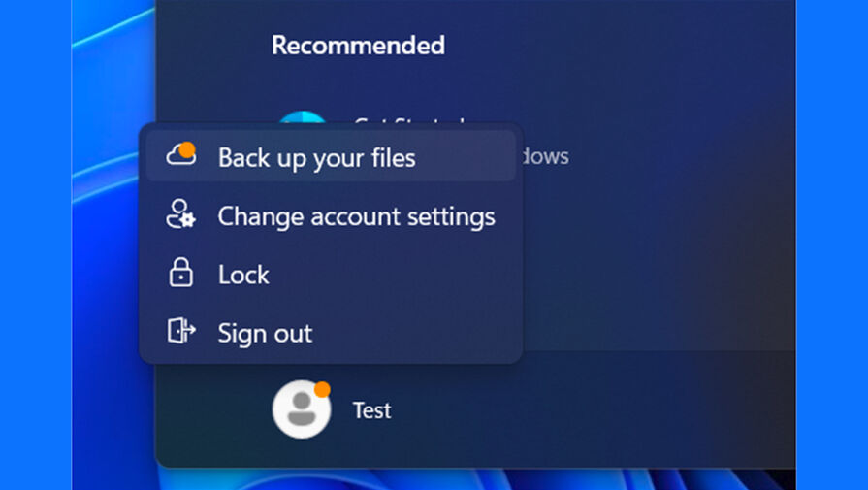Click the person-with-gear account settings icon
868x490 pixels.
click(x=180, y=214)
